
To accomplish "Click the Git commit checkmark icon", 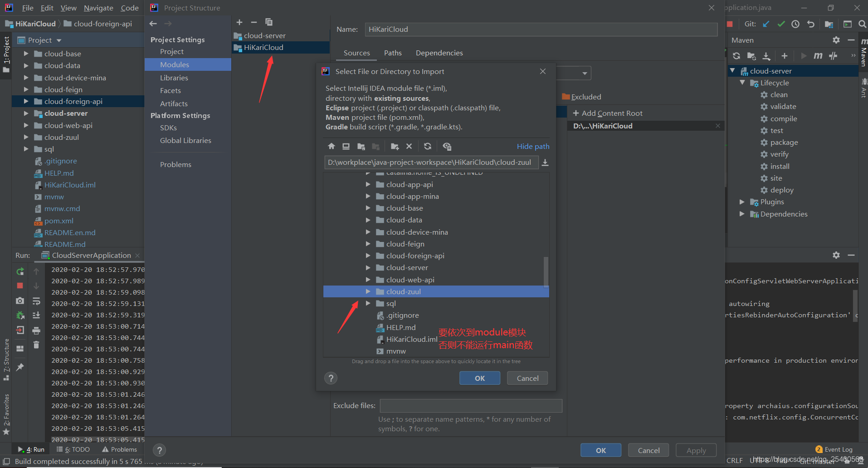I will point(781,24).
